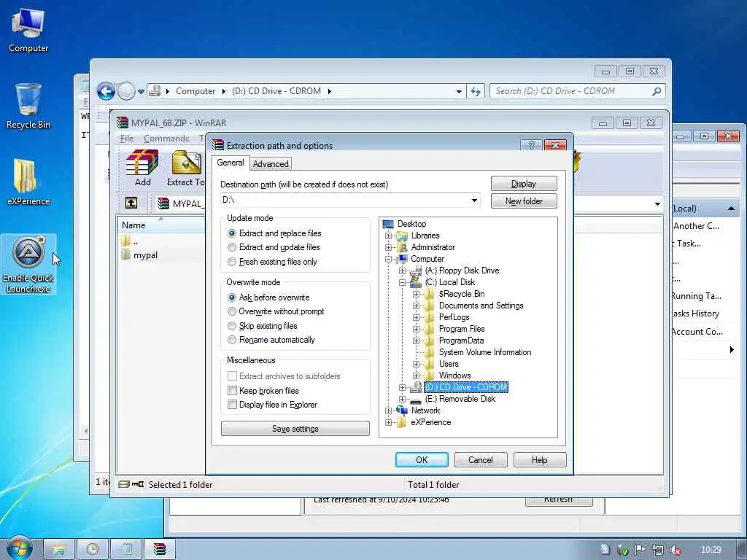Expand the Users tree node
Viewport: 747px width, 560px height.
point(416,364)
